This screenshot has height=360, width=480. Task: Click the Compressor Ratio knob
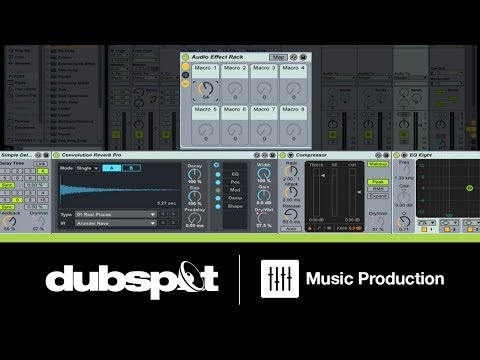coord(291,171)
